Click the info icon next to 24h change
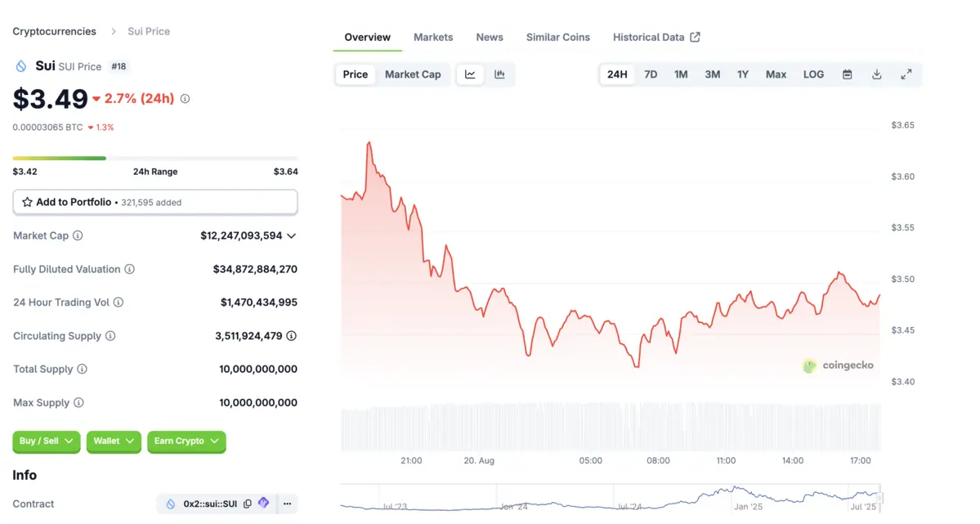This screenshot has height=524, width=980. tap(185, 99)
